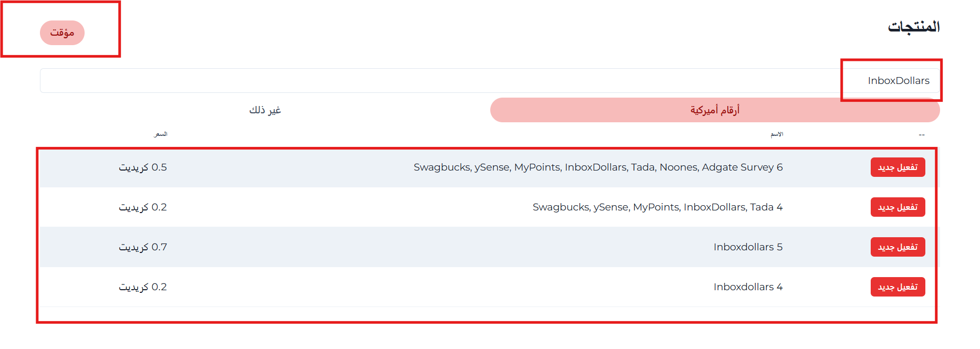The width and height of the screenshot is (980, 349).
Task: Click the الاسم column header
Action: point(777,134)
